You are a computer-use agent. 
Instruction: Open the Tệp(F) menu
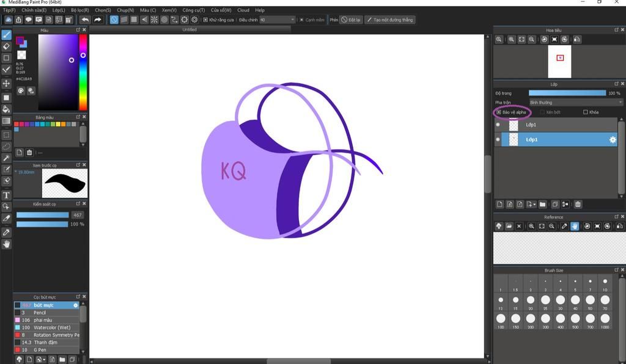(9, 10)
